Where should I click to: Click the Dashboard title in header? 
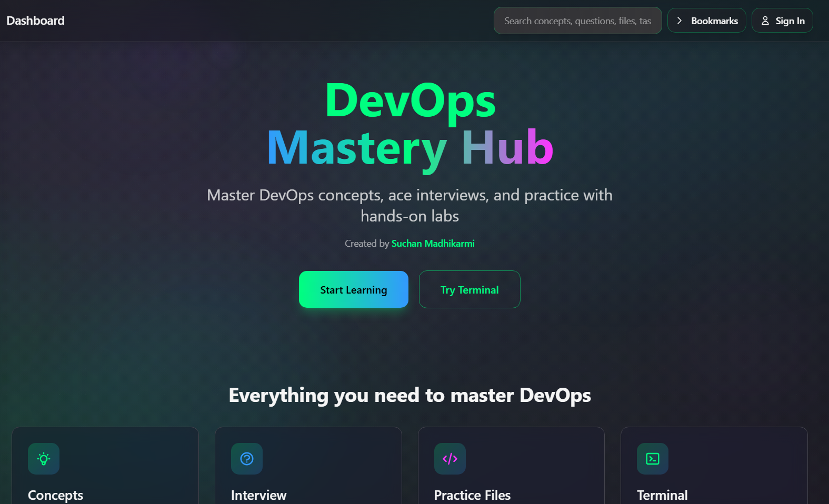[x=35, y=21]
